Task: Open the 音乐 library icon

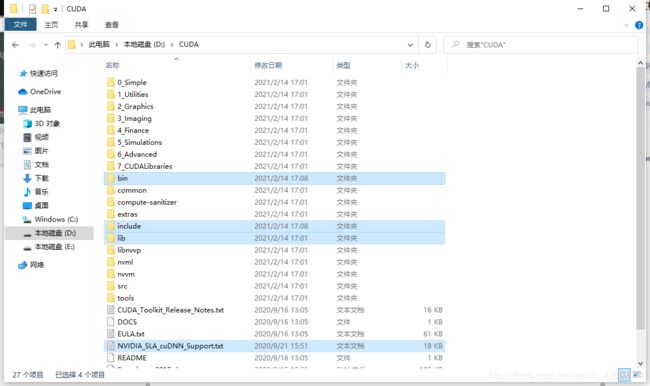Action: tap(27, 192)
